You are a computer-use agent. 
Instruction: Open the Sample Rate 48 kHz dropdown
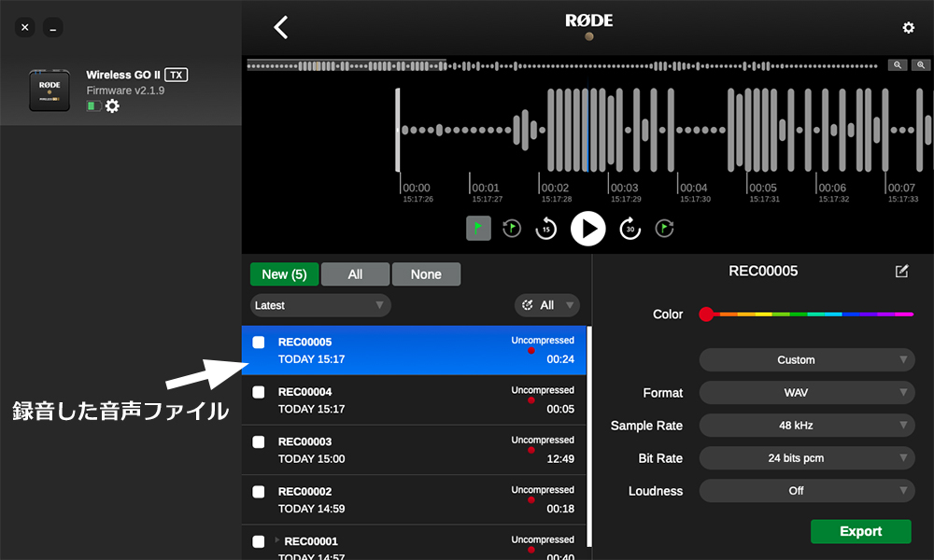pos(807,426)
